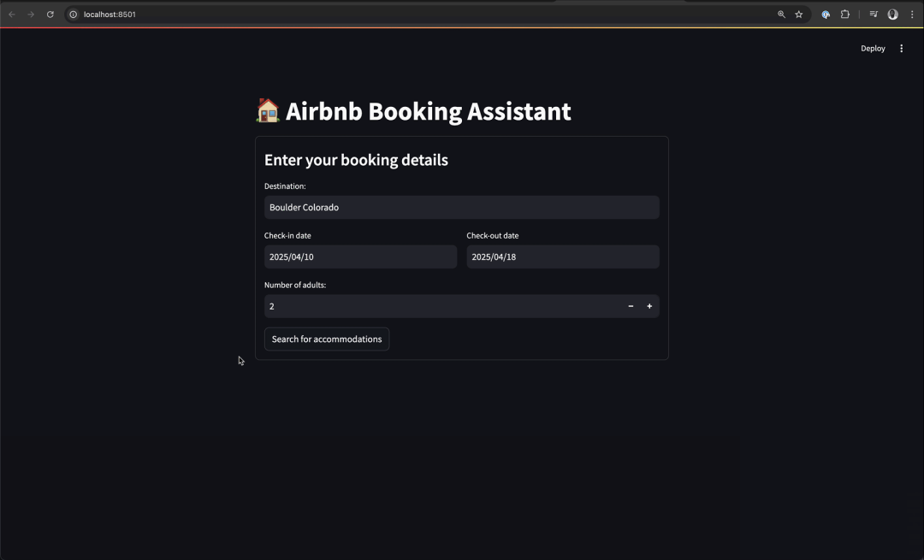Open the browser profile avatar
Screen dimensions: 924x560
click(892, 15)
